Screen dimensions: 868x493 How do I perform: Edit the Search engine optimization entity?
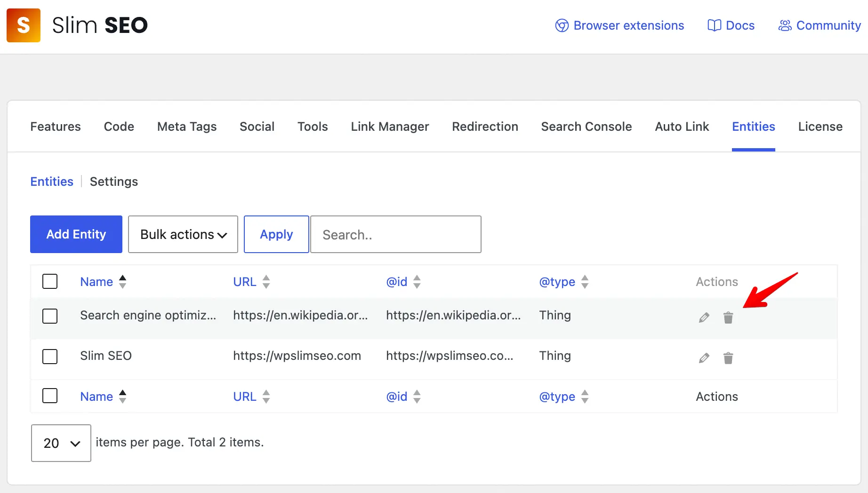click(x=704, y=318)
